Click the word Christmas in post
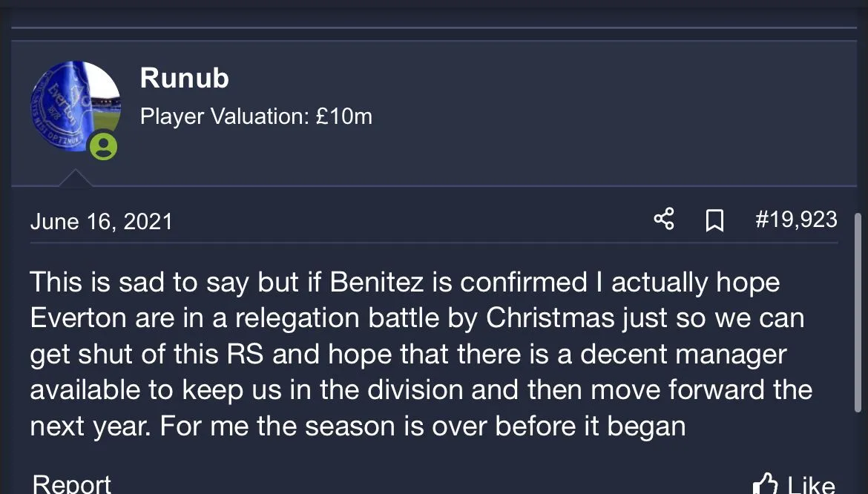868x494 pixels. pos(550,318)
